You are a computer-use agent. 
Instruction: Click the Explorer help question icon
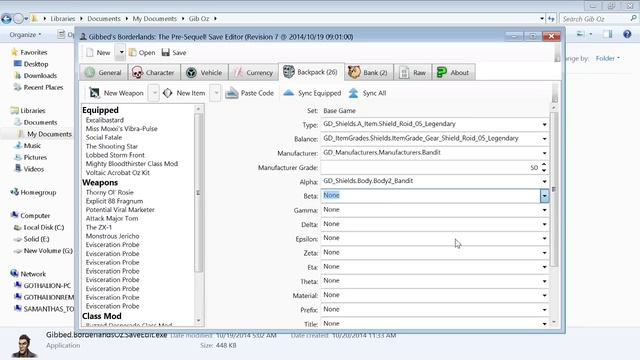click(x=627, y=34)
